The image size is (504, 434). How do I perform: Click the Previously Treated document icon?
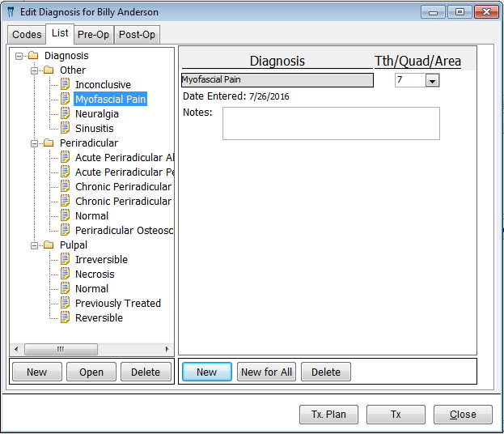click(x=66, y=304)
